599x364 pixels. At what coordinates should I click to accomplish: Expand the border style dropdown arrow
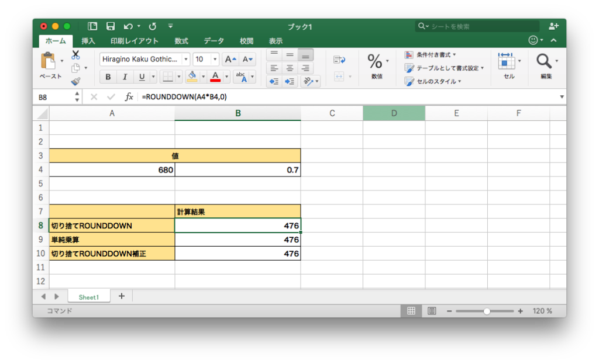[179, 76]
